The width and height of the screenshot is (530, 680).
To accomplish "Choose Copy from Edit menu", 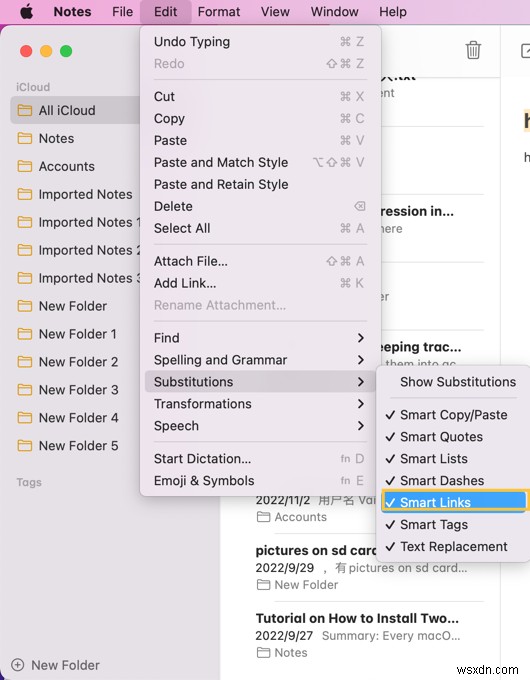I will pos(260,118).
